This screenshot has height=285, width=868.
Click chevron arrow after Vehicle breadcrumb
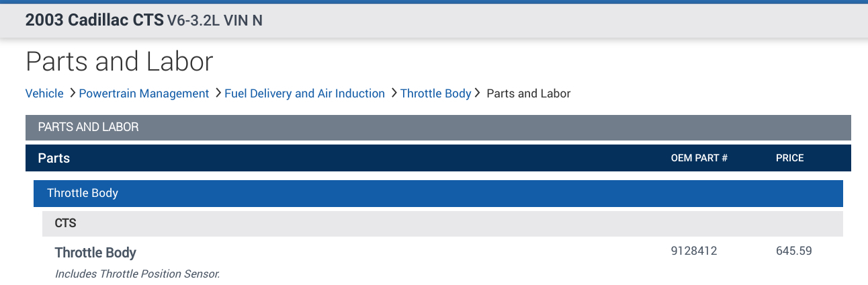(x=72, y=93)
